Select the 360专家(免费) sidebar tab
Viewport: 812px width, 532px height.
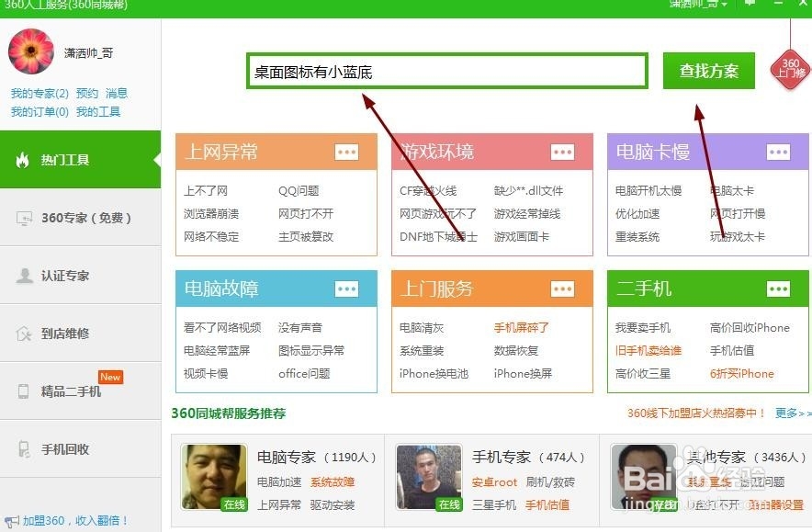tap(80, 218)
